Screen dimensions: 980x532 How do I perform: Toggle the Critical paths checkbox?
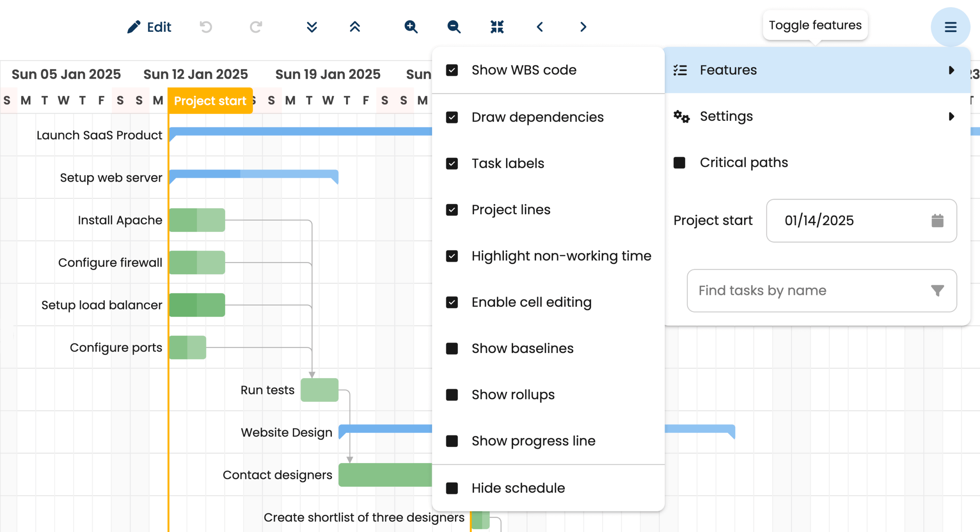click(x=679, y=163)
